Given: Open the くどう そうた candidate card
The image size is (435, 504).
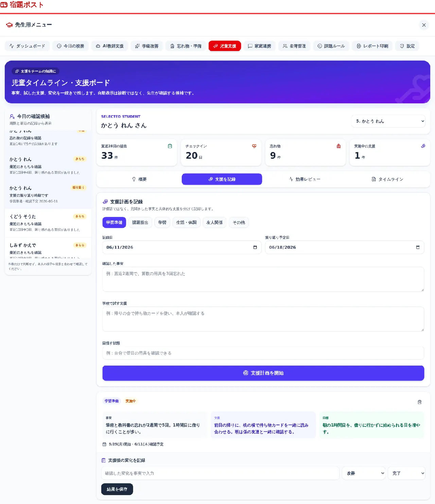Looking at the screenshot, I should coord(48,223).
